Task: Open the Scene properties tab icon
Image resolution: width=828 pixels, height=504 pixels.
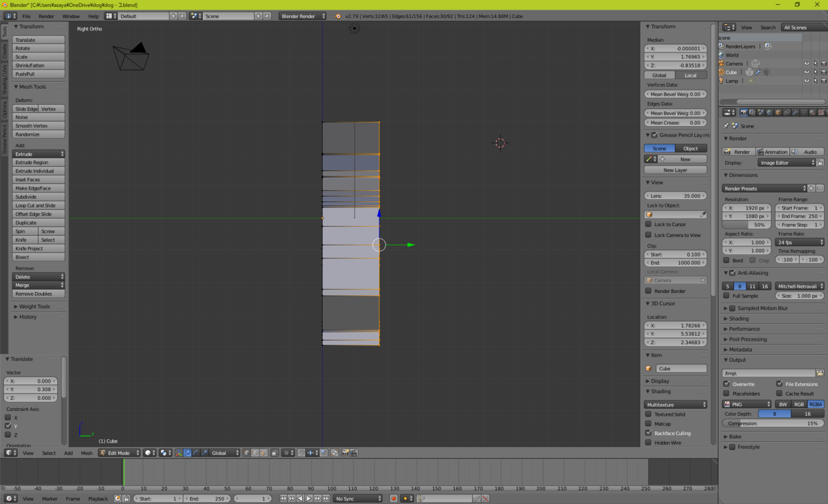Action: [x=760, y=112]
